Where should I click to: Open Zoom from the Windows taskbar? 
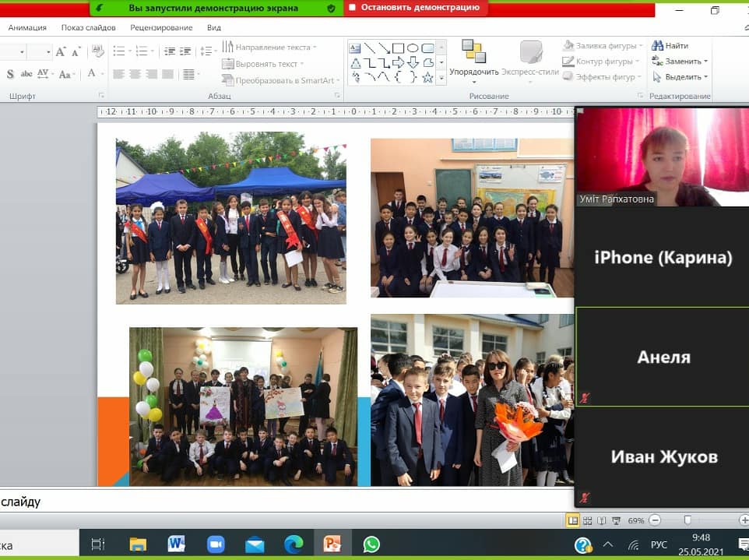213,544
